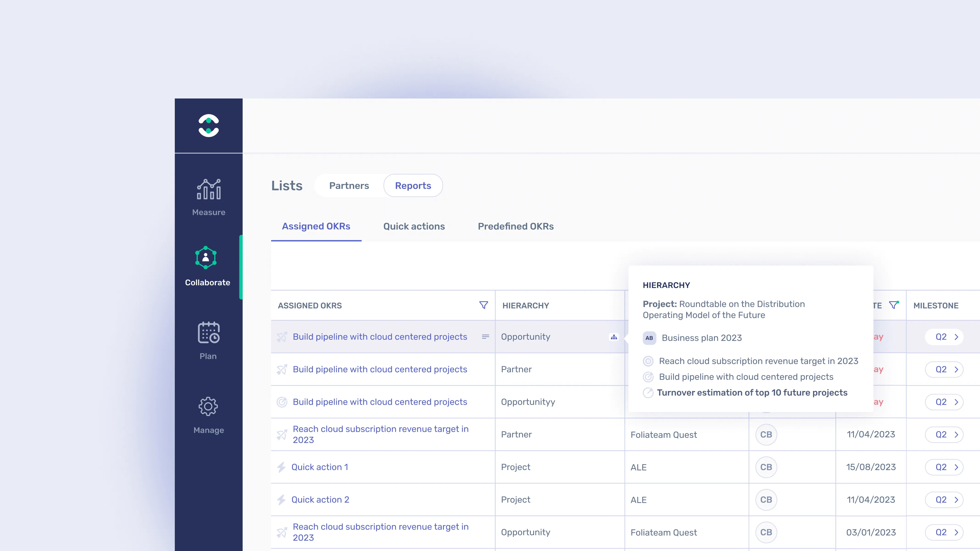Click the 15/08/2023 date cell
Viewport: 980px width, 551px height.
[871, 467]
